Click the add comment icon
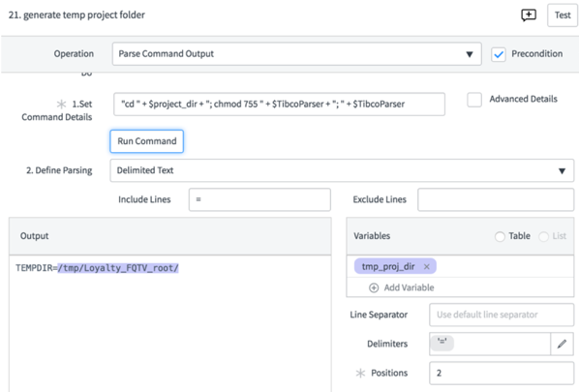The height and width of the screenshot is (392, 579). click(529, 15)
